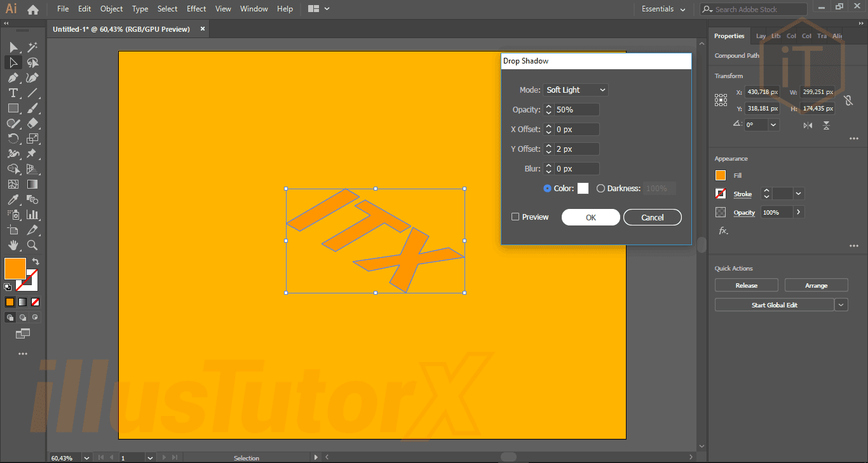Image resolution: width=868 pixels, height=463 pixels.
Task: Select the Color radio button in Drop Shadow
Action: point(548,189)
